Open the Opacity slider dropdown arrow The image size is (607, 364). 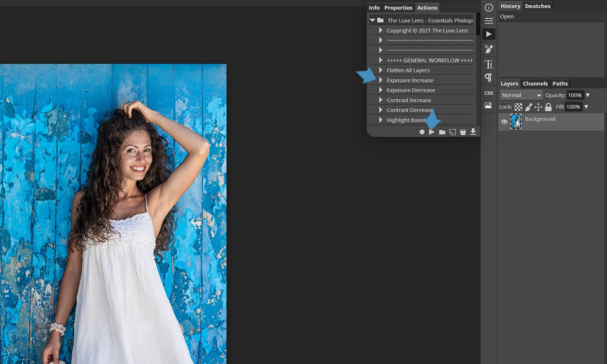point(588,95)
